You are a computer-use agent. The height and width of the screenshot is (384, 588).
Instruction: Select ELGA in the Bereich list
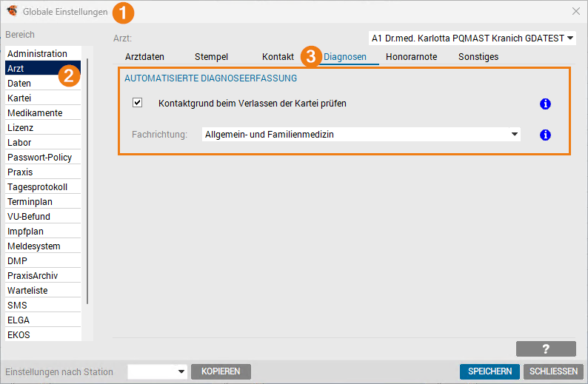[x=19, y=320]
